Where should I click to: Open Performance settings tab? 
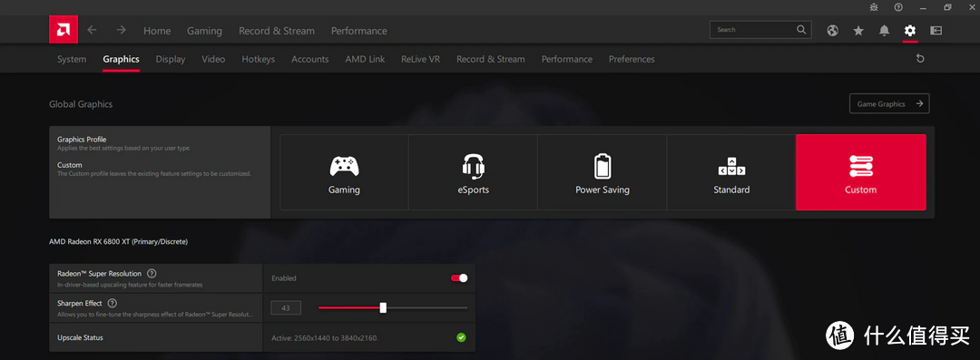pyautogui.click(x=567, y=59)
